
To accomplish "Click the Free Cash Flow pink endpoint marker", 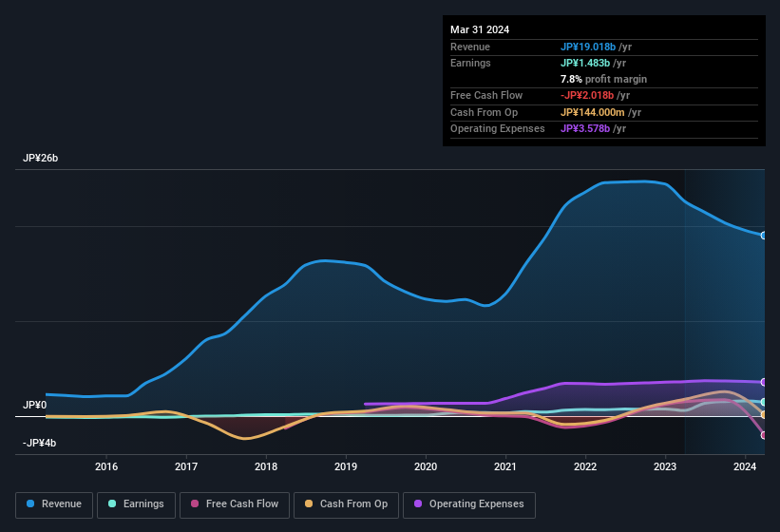I will tap(764, 435).
